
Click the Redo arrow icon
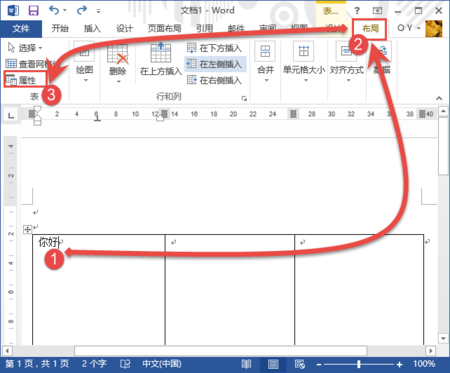tap(81, 11)
